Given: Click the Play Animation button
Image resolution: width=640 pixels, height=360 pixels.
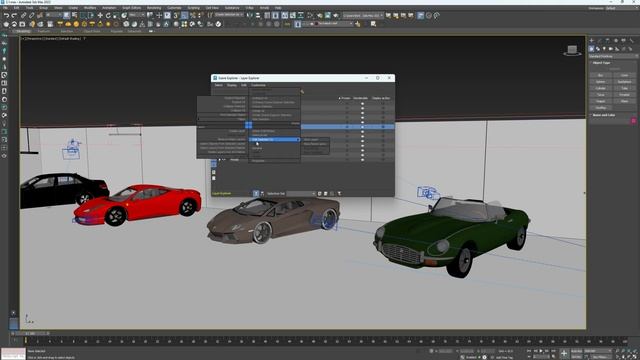Looking at the screenshot, I should tap(541, 351).
